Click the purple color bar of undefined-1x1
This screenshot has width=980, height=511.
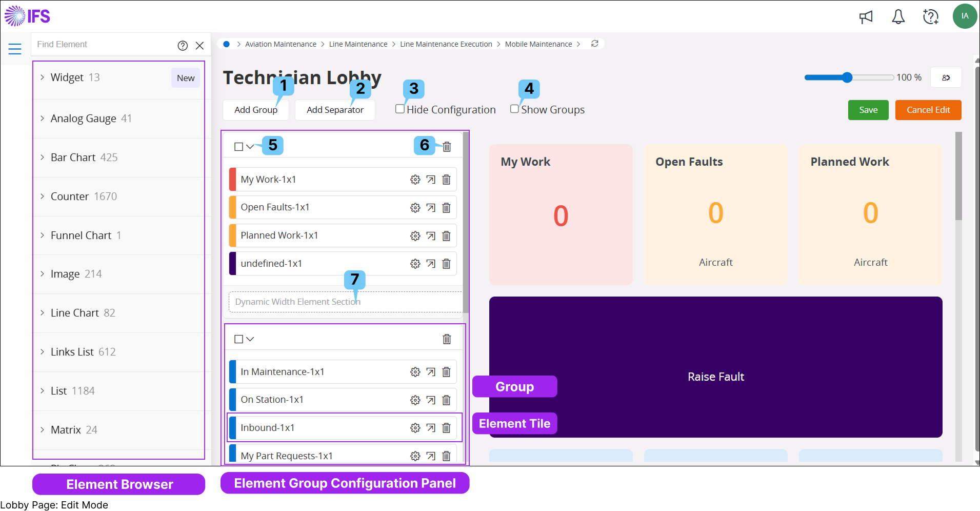tap(232, 264)
